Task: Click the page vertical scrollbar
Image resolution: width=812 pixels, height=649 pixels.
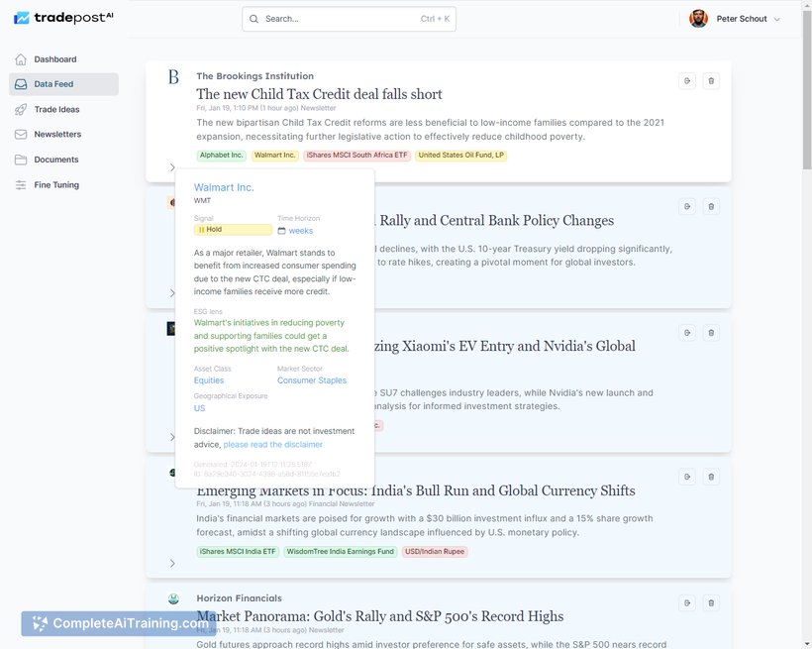Action: (807, 90)
